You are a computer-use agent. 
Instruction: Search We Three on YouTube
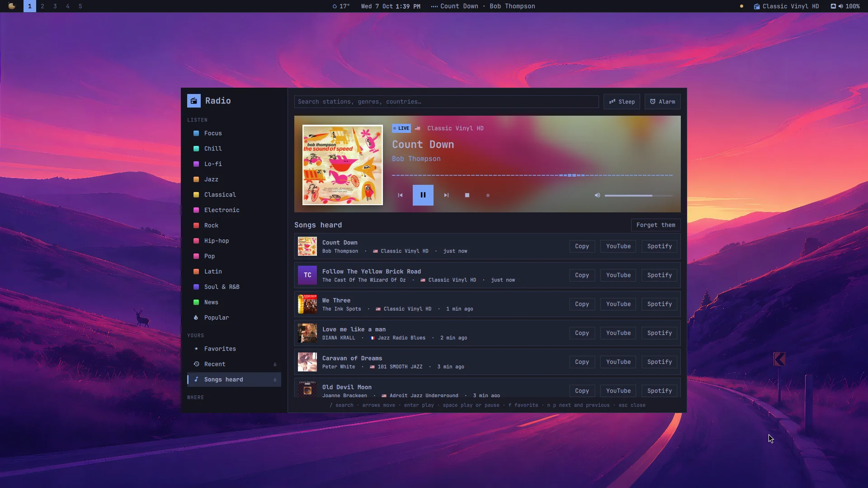618,304
